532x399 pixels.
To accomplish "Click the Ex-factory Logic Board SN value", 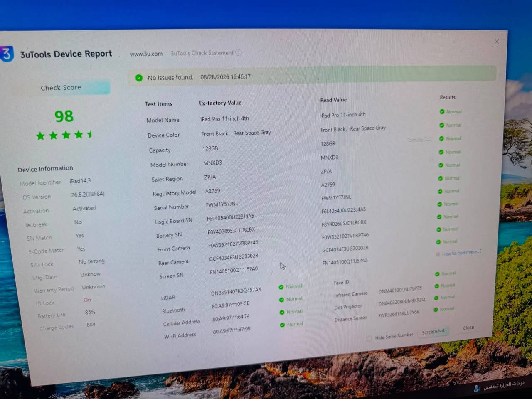I will (230, 217).
